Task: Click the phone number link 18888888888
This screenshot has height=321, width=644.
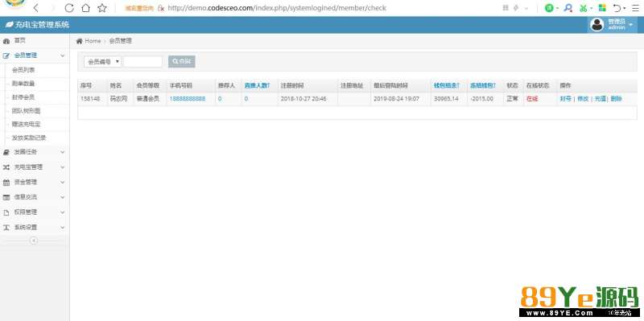Action: (188, 99)
